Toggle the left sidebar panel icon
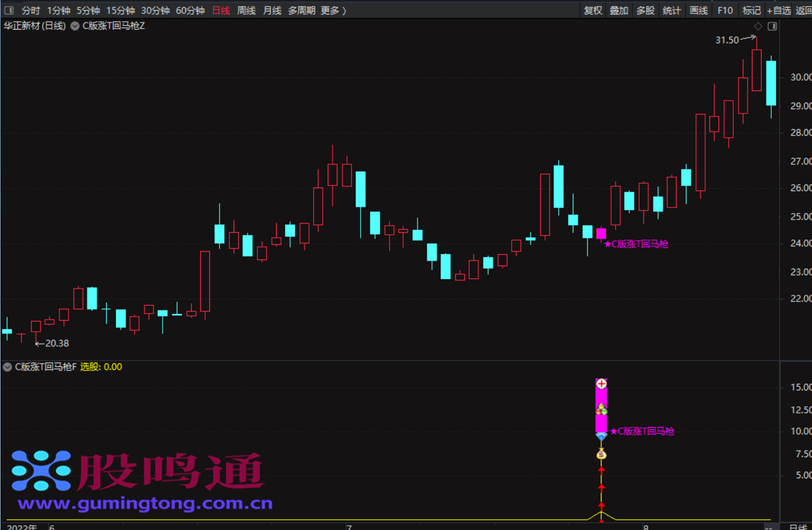The height and width of the screenshot is (530, 812). coord(8,10)
